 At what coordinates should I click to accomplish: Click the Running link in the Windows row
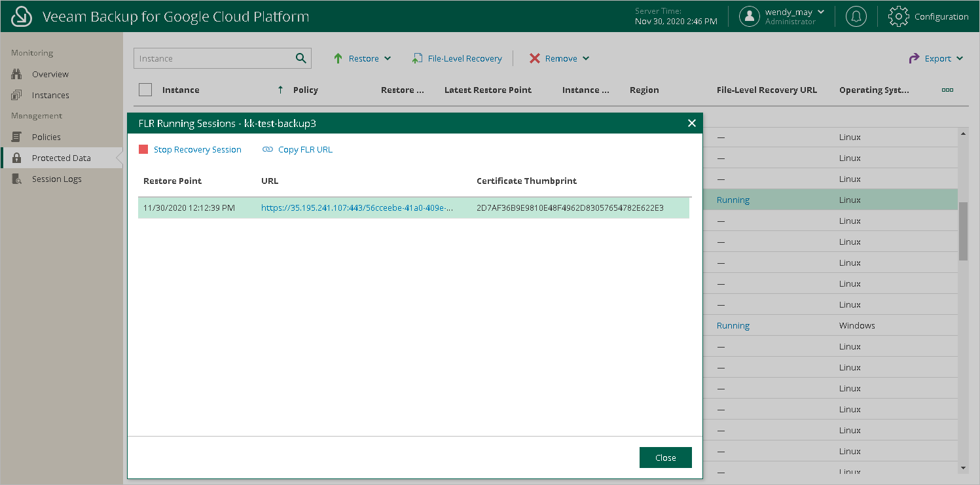click(x=733, y=325)
